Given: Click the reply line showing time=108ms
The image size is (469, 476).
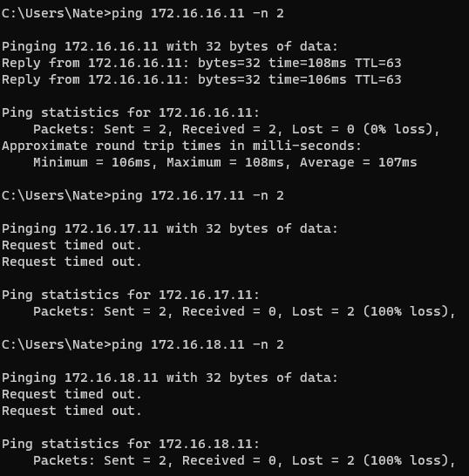Looking at the screenshot, I should pos(201,63).
